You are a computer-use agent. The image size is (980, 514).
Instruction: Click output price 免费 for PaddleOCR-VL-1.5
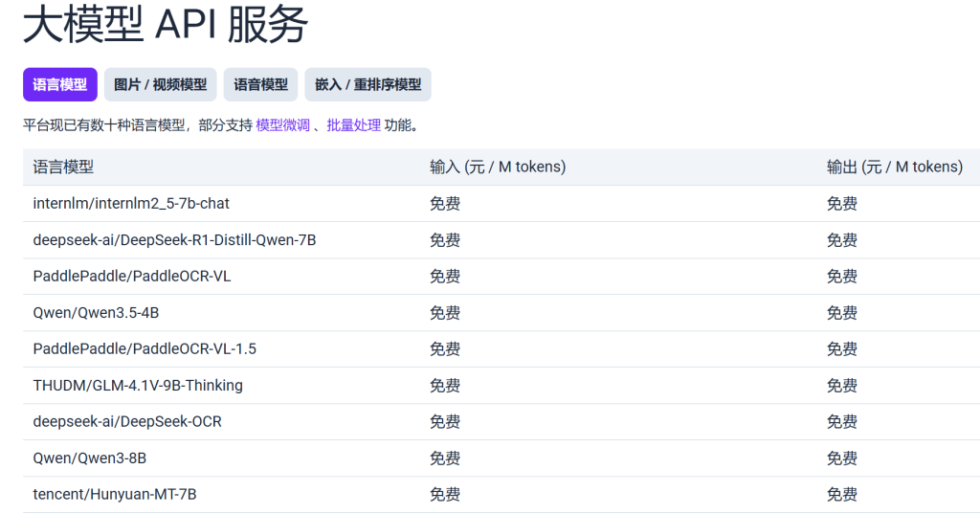(842, 349)
